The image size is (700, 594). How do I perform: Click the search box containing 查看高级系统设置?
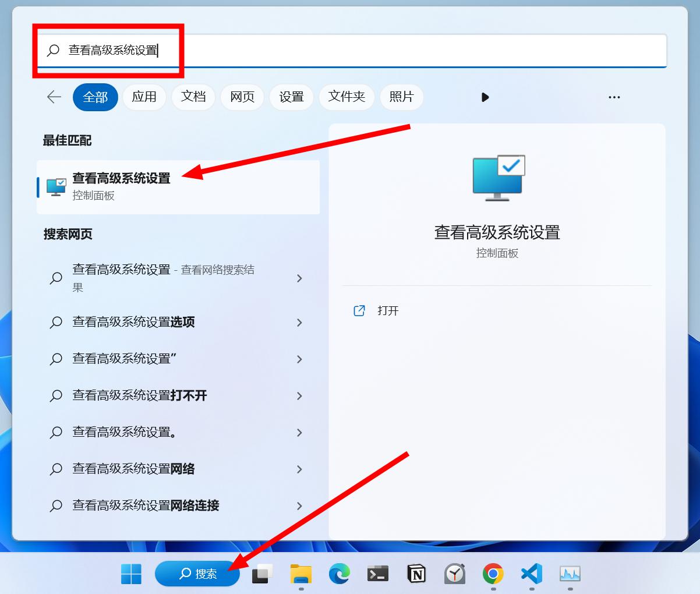point(352,51)
